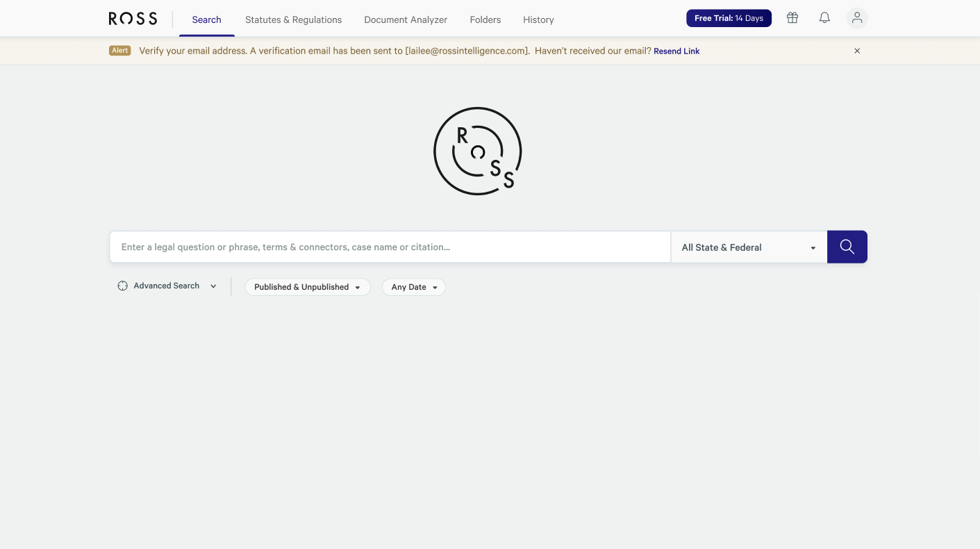Focus the legal question search field
Viewport: 980px width, 549px height.
(390, 247)
